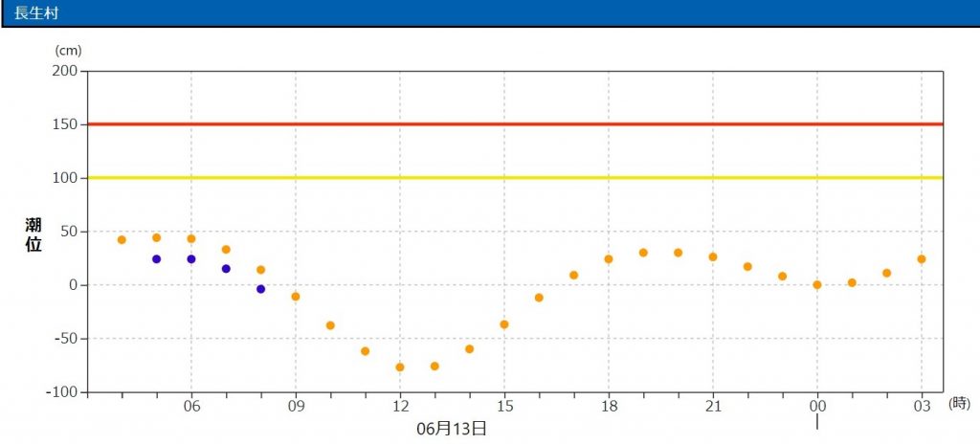The width and height of the screenshot is (980, 444).
Task: Select the orange point at 07 hours
Action: click(x=226, y=250)
